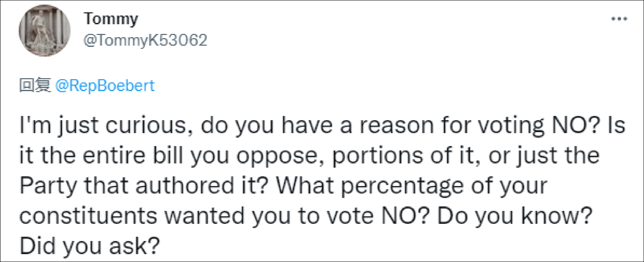Image resolution: width=644 pixels, height=262 pixels.
Task: Click Tommy's round profile avatar
Action: tap(44, 31)
